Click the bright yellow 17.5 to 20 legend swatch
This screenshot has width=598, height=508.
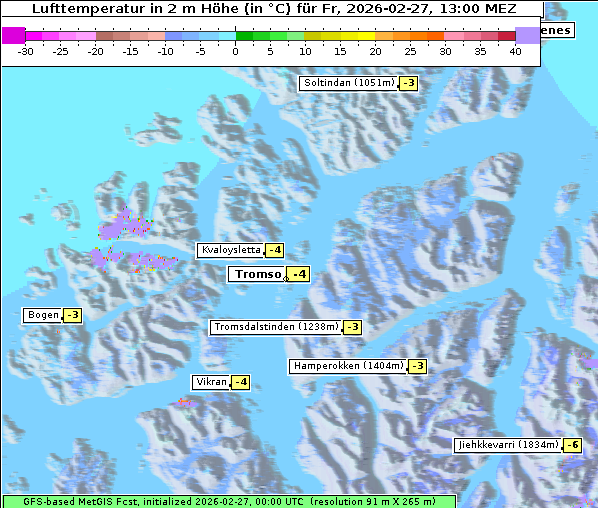point(367,36)
